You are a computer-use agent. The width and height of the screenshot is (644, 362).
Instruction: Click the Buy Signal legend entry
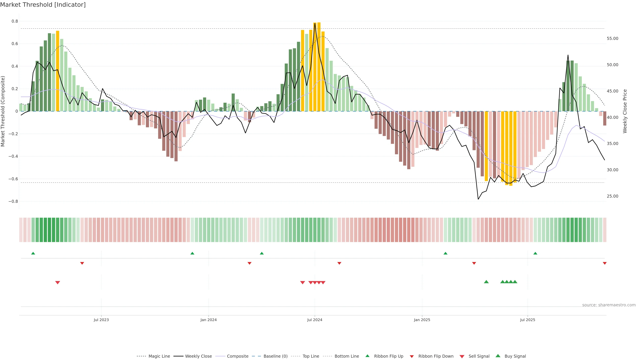(x=515, y=356)
